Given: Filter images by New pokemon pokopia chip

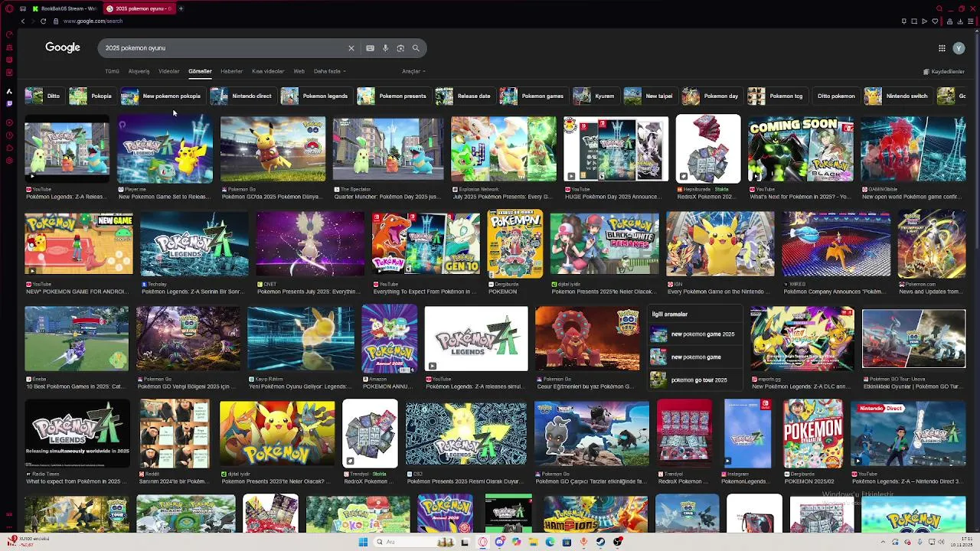Looking at the screenshot, I should point(162,96).
